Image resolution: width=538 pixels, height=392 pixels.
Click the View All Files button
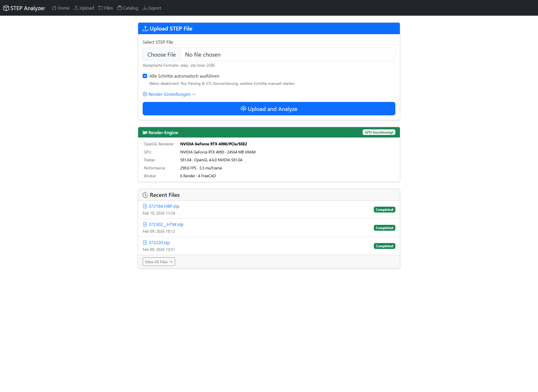[x=159, y=262]
